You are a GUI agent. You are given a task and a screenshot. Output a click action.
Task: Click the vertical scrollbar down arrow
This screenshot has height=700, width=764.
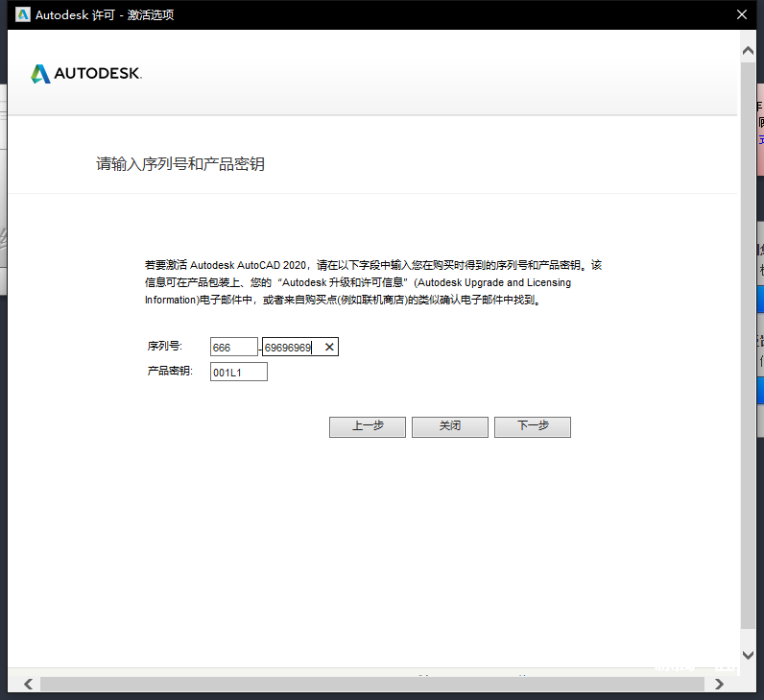pyautogui.click(x=748, y=655)
